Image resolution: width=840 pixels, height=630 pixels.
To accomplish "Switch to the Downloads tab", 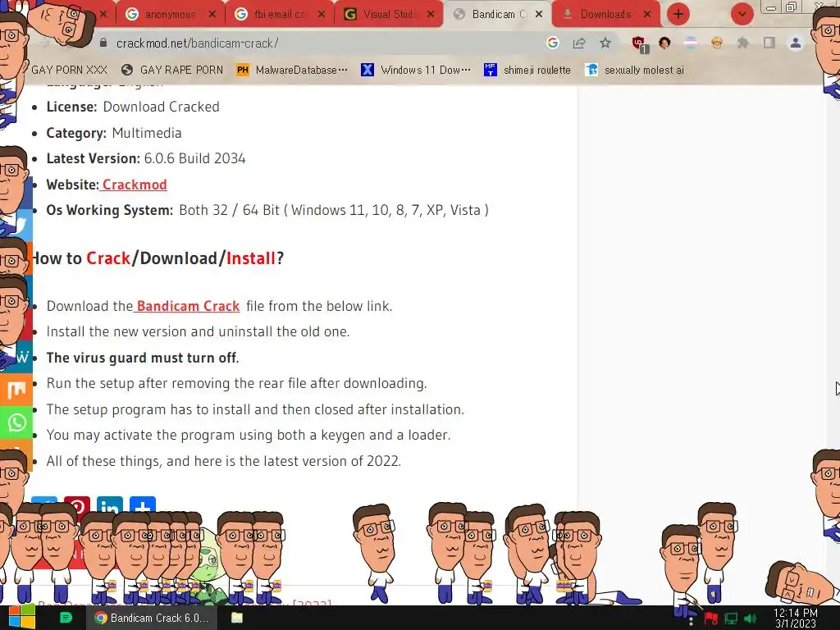I will [x=605, y=15].
